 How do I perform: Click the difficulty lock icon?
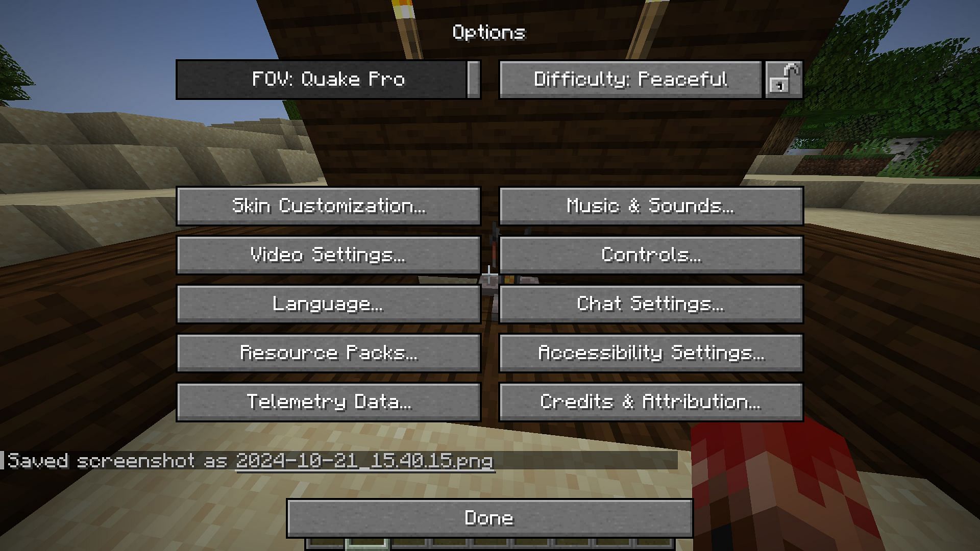(x=783, y=79)
